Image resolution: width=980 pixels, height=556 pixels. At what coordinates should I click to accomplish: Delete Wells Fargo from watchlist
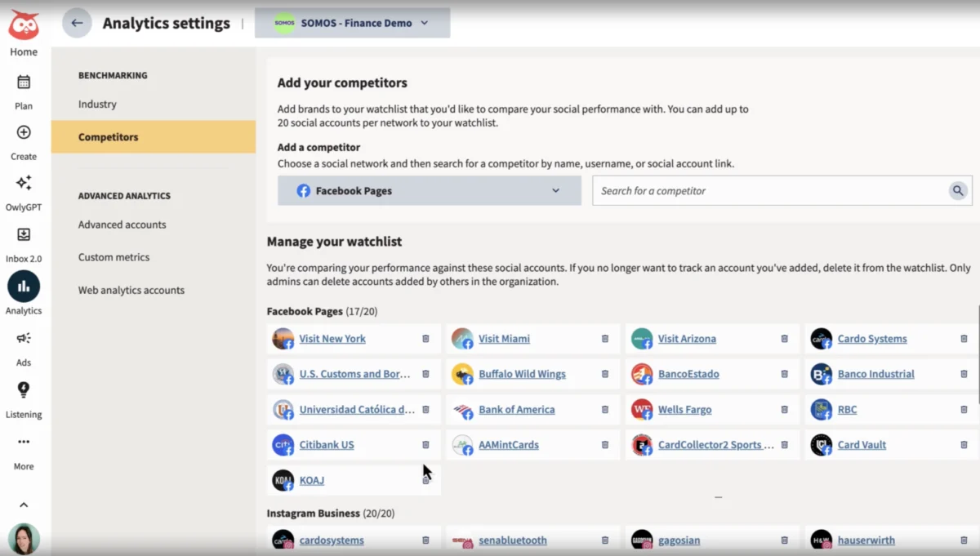[x=784, y=410]
